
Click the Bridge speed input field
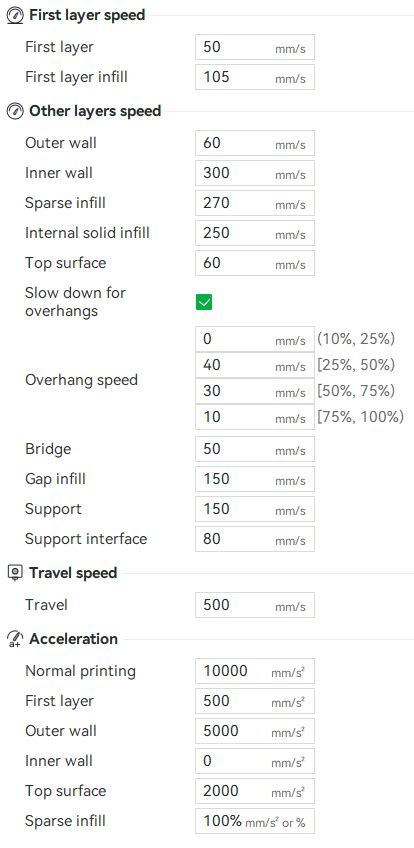coord(255,449)
